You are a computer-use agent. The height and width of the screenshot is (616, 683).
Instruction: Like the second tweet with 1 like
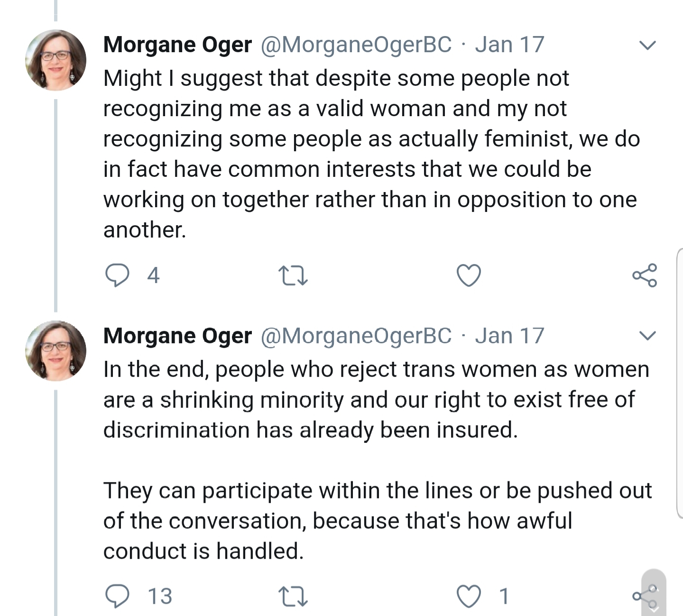(469, 596)
